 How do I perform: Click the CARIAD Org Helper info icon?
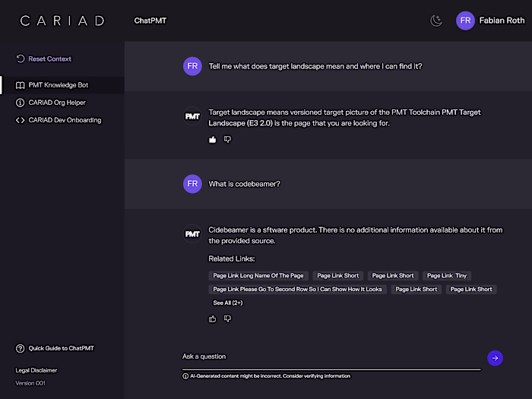click(x=21, y=103)
